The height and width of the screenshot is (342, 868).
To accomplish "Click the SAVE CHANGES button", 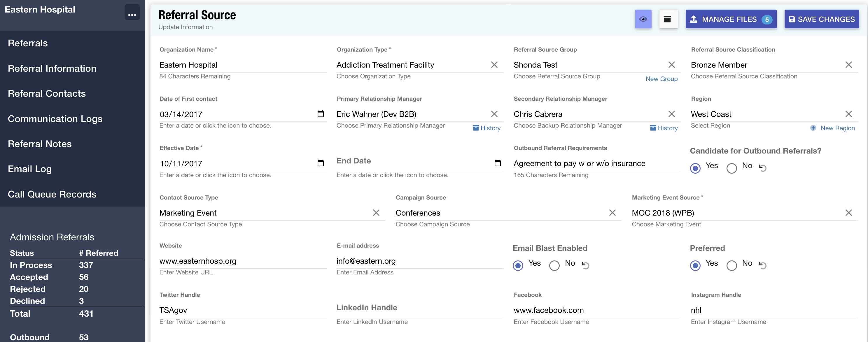I will (822, 19).
